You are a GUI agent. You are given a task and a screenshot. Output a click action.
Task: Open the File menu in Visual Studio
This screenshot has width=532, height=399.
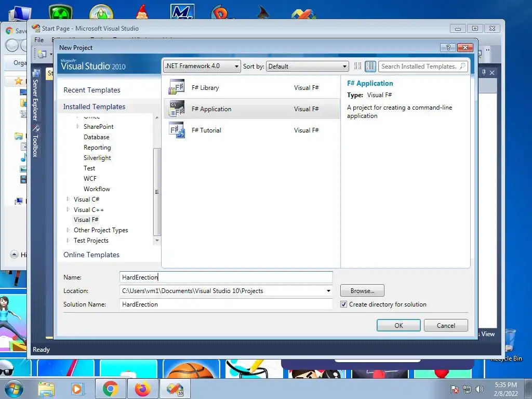(x=39, y=39)
